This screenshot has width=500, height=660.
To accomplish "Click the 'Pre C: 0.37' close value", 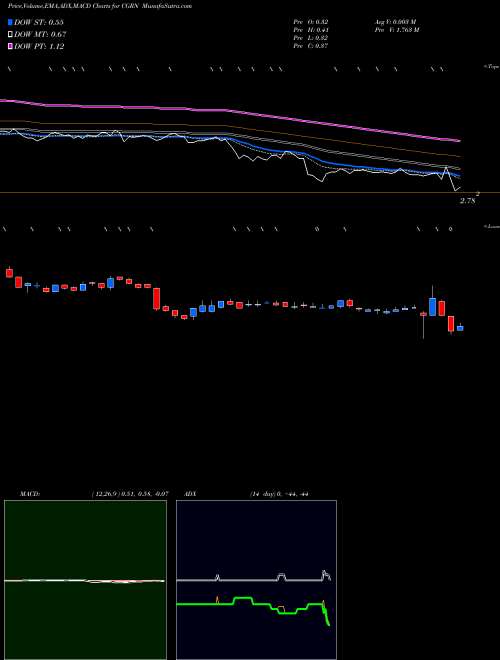I will pyautogui.click(x=311, y=46).
